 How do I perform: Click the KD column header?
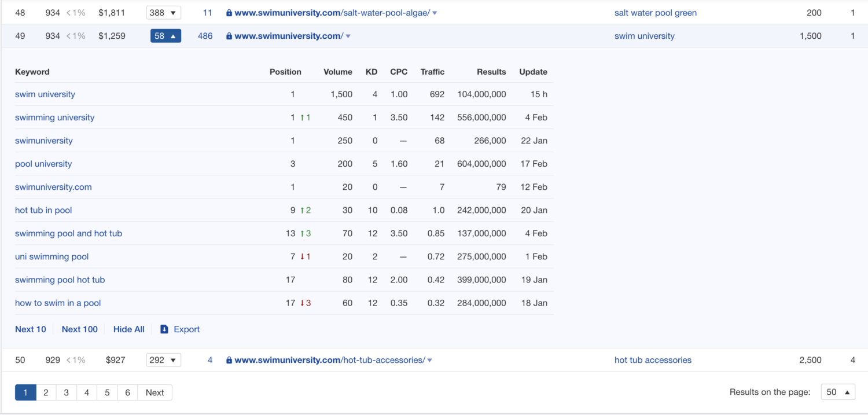(372, 72)
